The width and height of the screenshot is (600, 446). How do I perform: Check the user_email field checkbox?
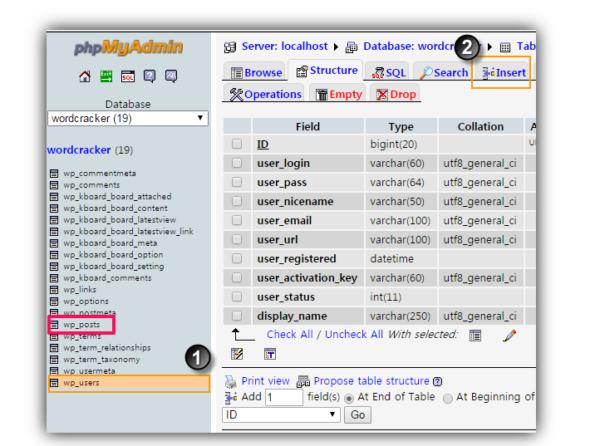pos(237,220)
